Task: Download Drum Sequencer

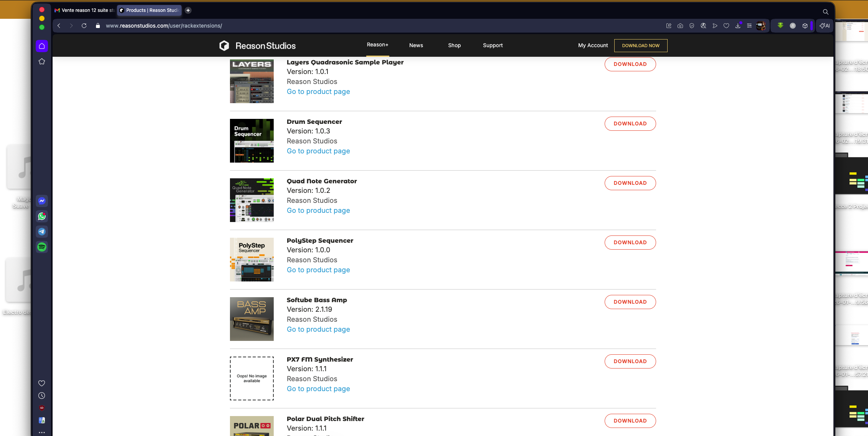Action: [x=630, y=123]
